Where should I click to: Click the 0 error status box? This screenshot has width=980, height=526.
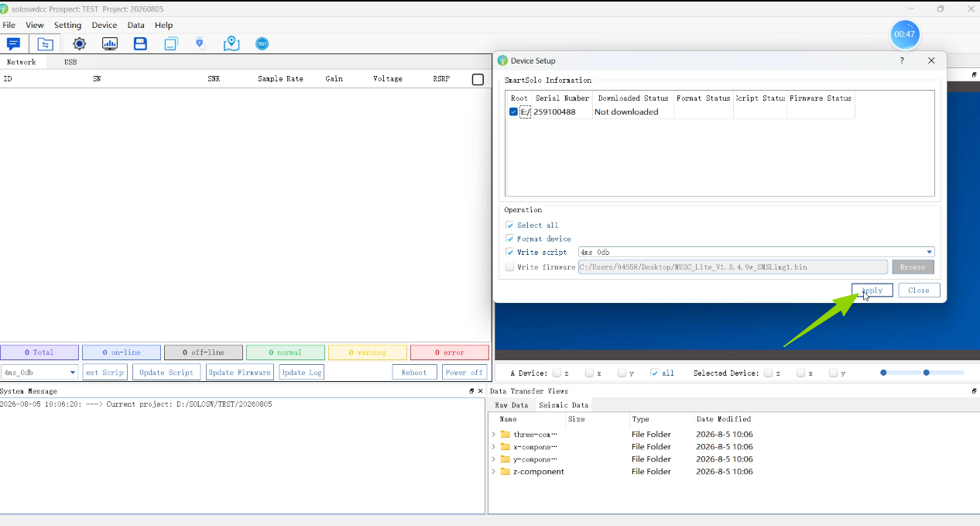[450, 352]
